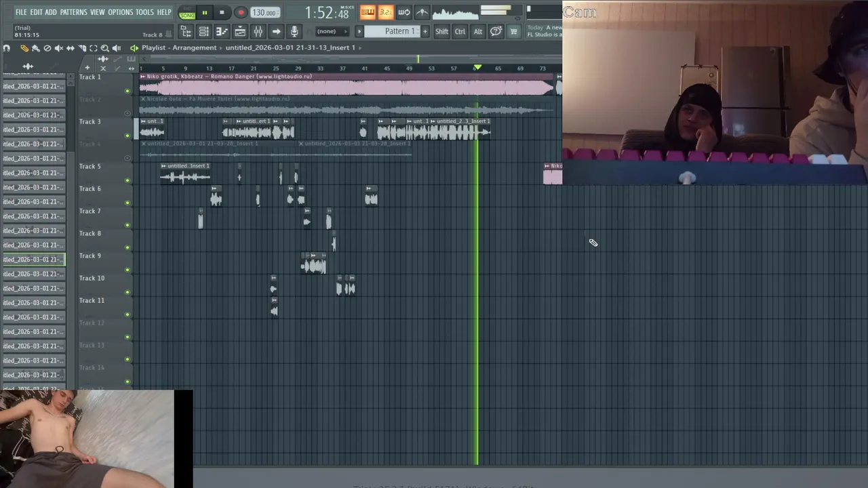Viewport: 868px width, 488px height.
Task: Click the Ctrl modifier button
Action: tap(460, 31)
